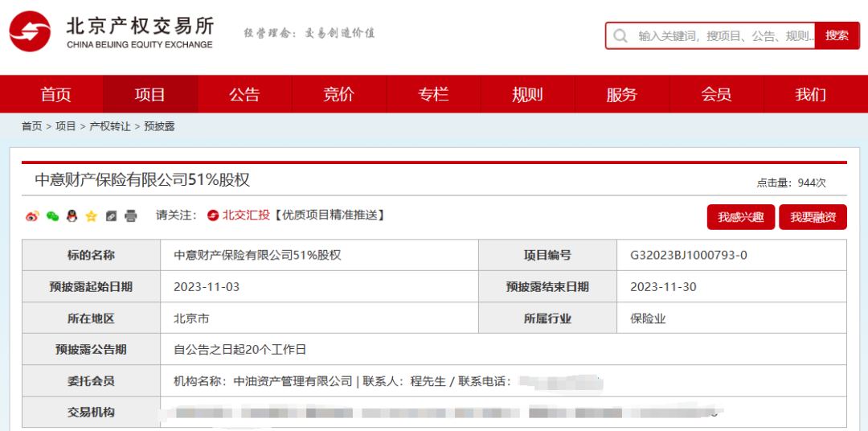Image resolution: width=868 pixels, height=431 pixels.
Task: Click 预披露 in the breadcrumb
Action: 159,127
